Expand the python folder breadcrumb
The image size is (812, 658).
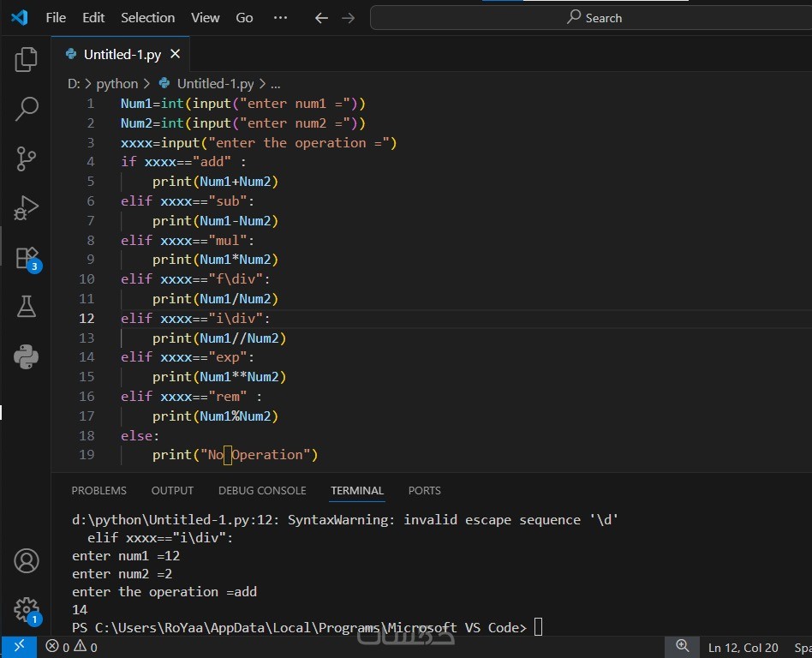(116, 84)
